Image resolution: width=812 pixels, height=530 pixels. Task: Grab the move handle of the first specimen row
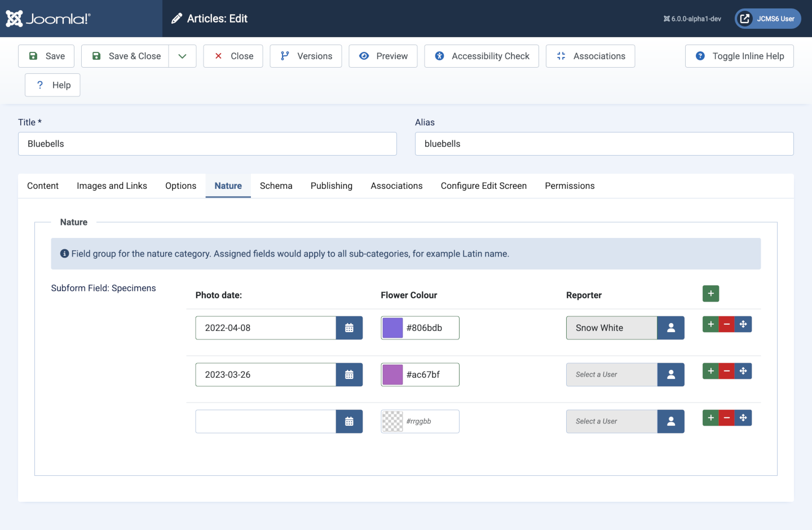tap(743, 324)
